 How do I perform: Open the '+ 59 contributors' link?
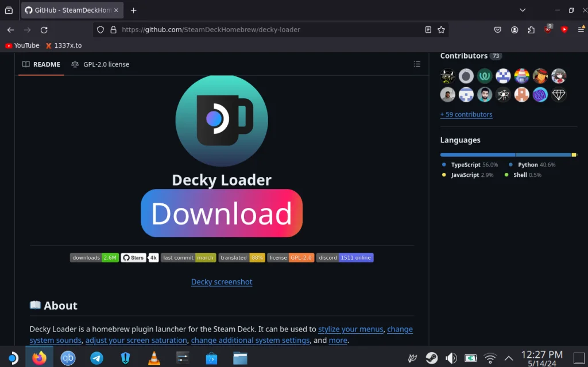[466, 114]
